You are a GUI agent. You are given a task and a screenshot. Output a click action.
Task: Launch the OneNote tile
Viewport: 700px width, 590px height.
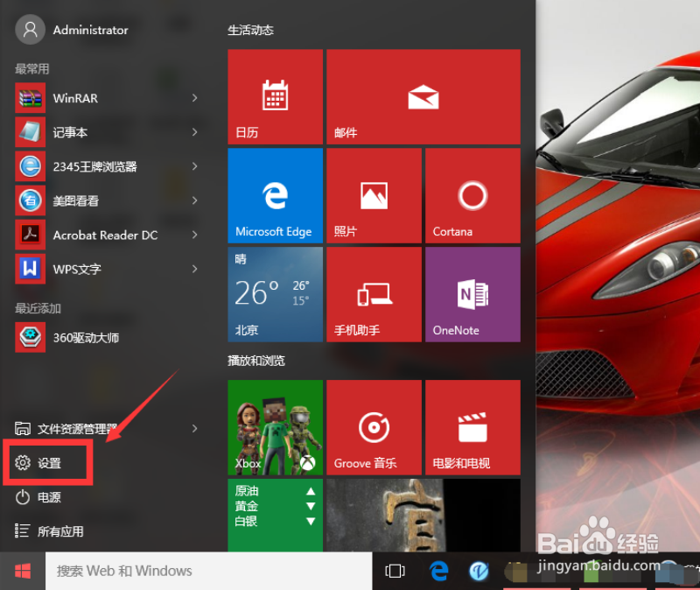click(472, 294)
